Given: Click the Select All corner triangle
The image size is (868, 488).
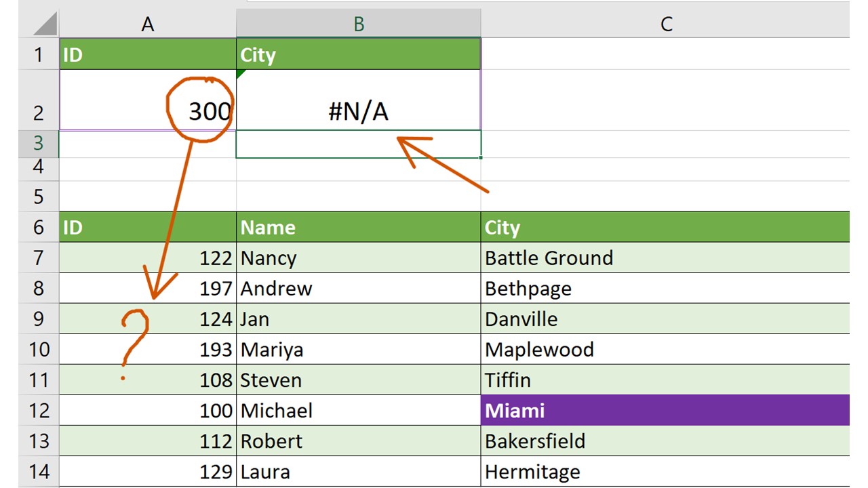Looking at the screenshot, I should (x=45, y=25).
